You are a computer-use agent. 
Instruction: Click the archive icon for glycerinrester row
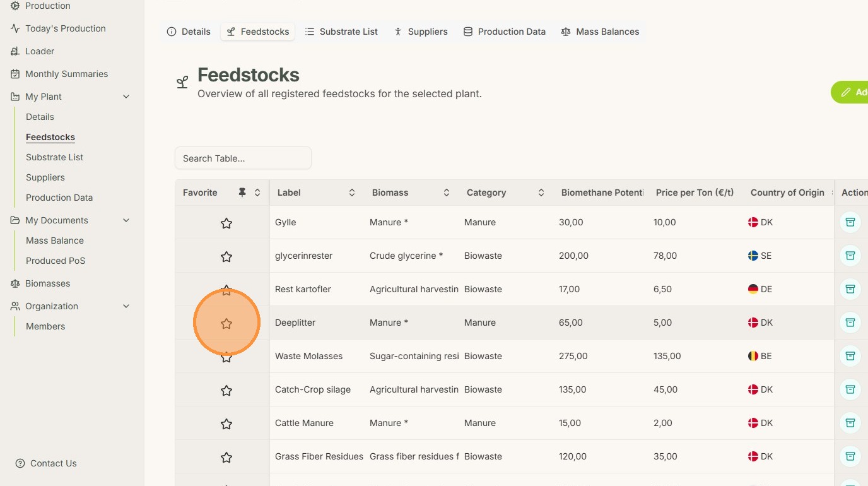click(850, 256)
